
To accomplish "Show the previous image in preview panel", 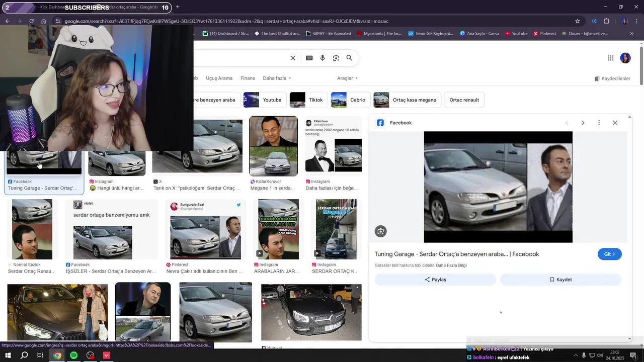I will pyautogui.click(x=567, y=123).
